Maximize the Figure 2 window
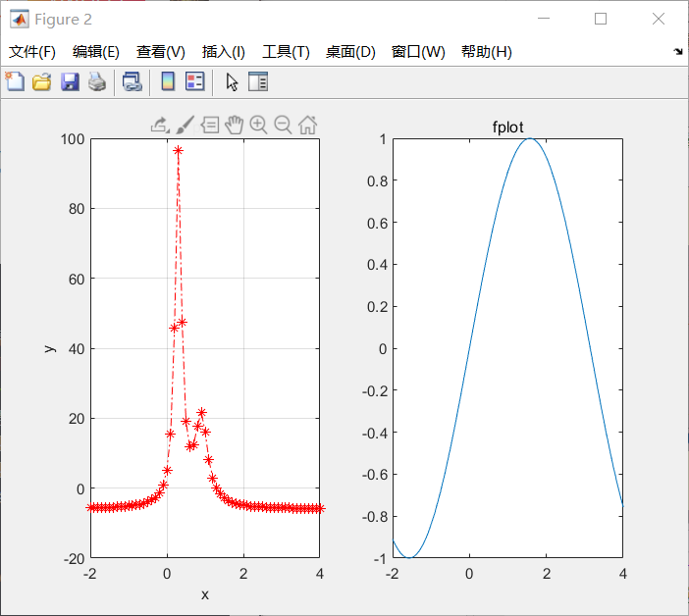 click(x=601, y=19)
